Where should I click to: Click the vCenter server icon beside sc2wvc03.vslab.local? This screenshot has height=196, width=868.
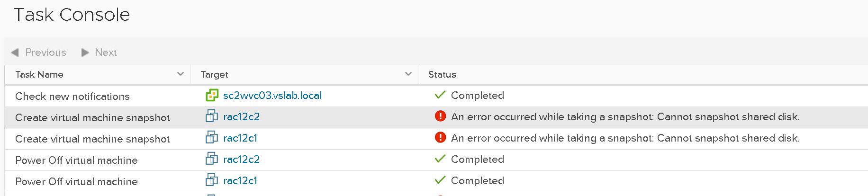pyautogui.click(x=212, y=96)
